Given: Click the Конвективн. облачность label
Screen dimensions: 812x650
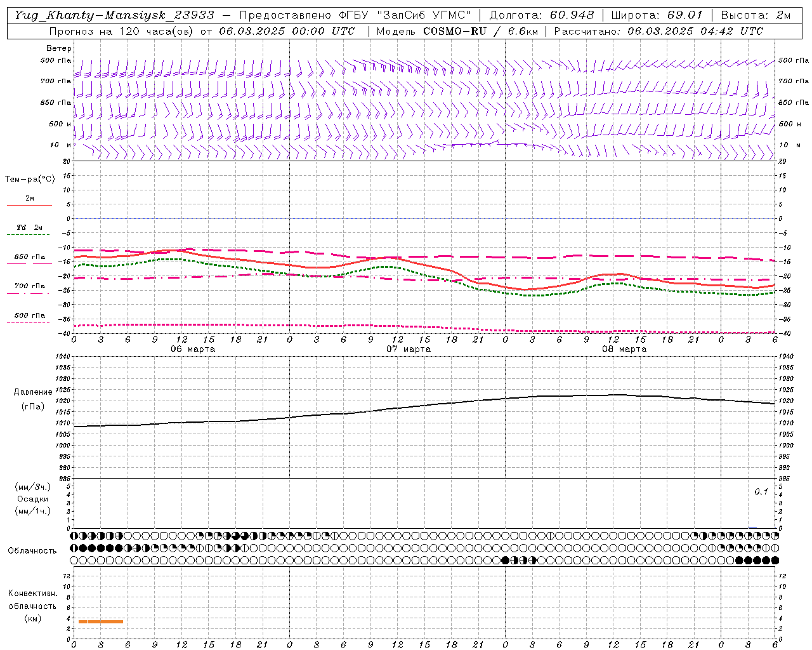Looking at the screenshot, I should coord(32,600).
